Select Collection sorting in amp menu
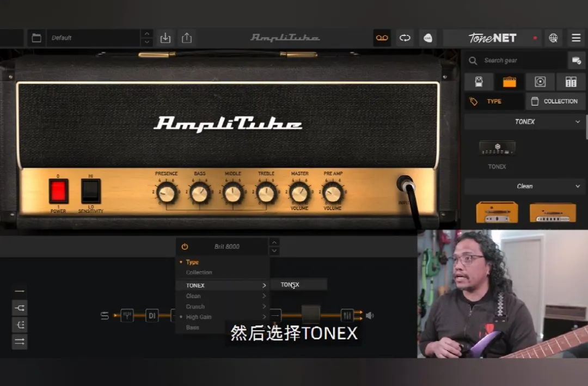This screenshot has height=386, width=588. (199, 272)
